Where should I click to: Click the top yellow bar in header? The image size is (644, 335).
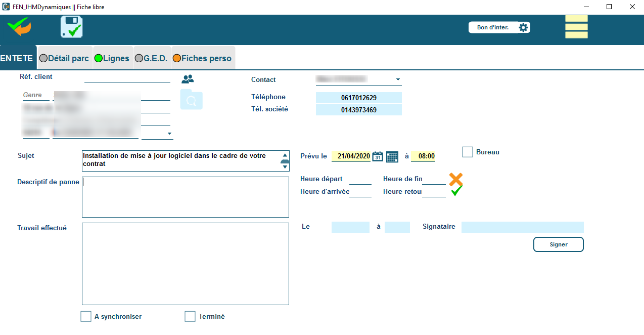[576, 19]
